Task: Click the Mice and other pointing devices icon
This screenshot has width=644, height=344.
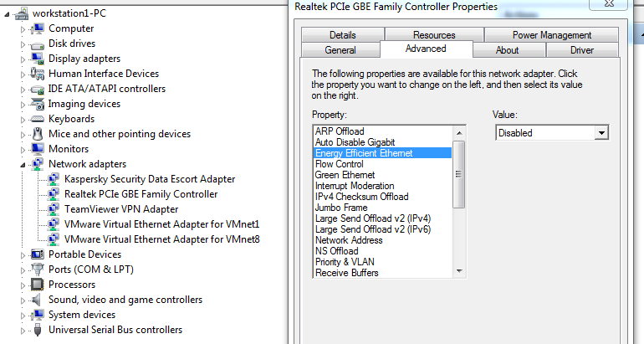Action: pyautogui.click(x=38, y=134)
